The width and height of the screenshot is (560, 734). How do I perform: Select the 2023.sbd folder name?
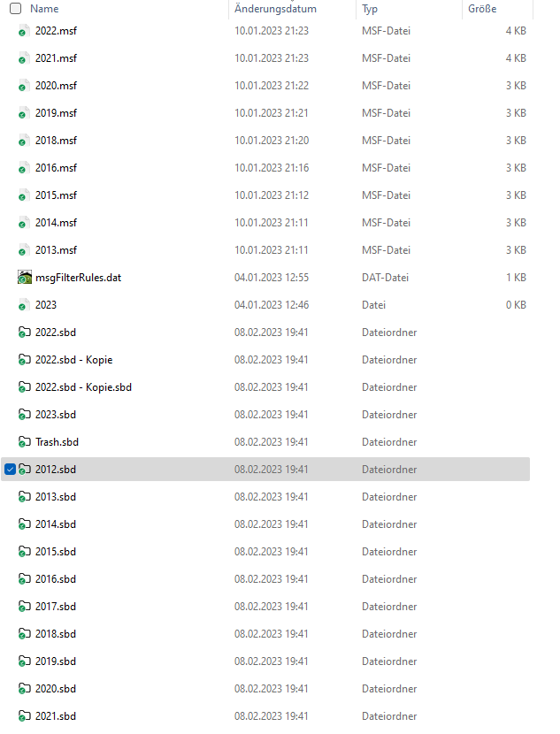[56, 415]
